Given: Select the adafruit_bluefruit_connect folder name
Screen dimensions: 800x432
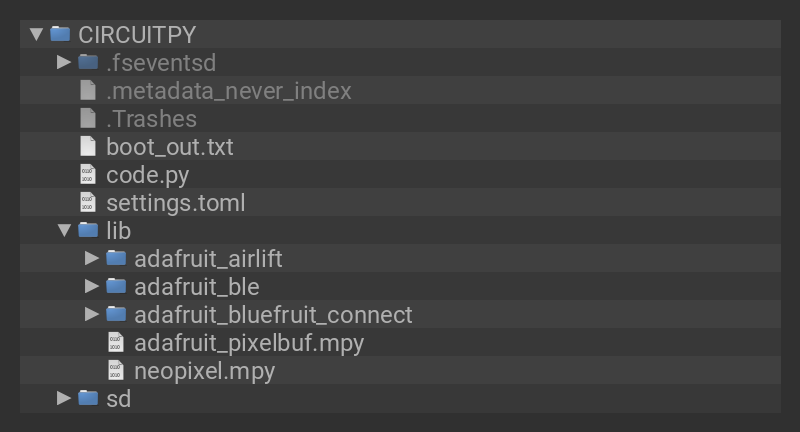Looking at the screenshot, I should click(x=273, y=315).
